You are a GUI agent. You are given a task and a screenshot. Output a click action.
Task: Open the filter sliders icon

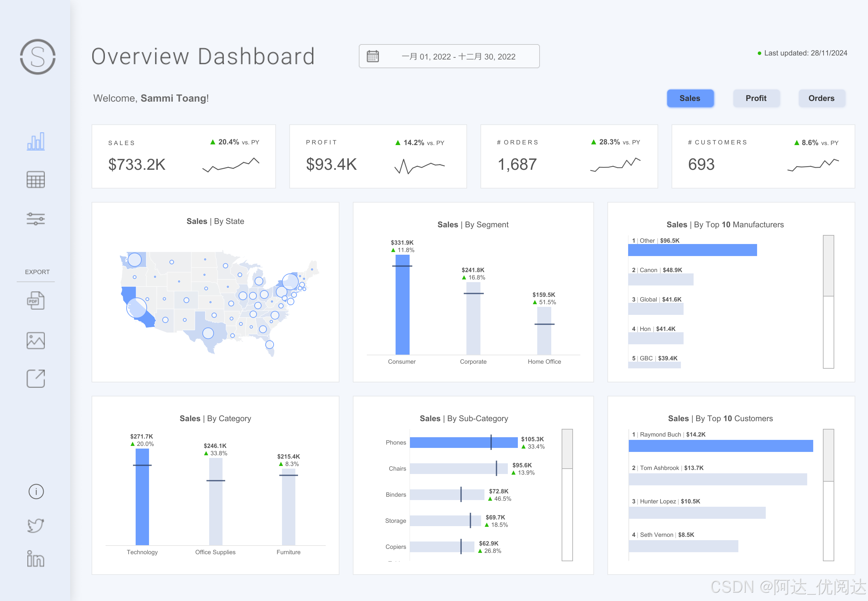(36, 219)
